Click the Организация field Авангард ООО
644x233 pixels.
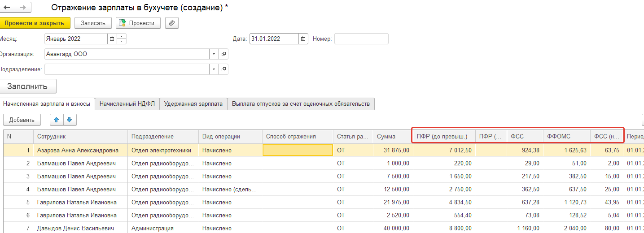click(127, 54)
